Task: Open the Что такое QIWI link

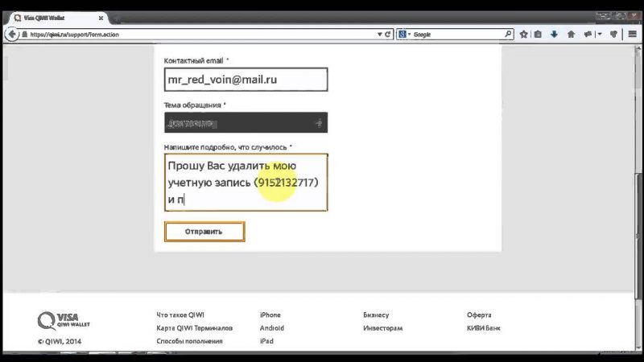Action: point(180,315)
